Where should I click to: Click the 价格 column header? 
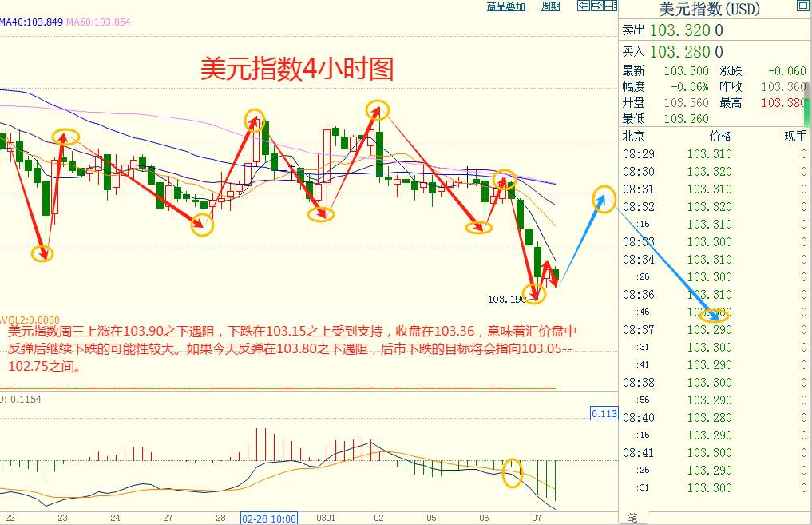[x=720, y=137]
